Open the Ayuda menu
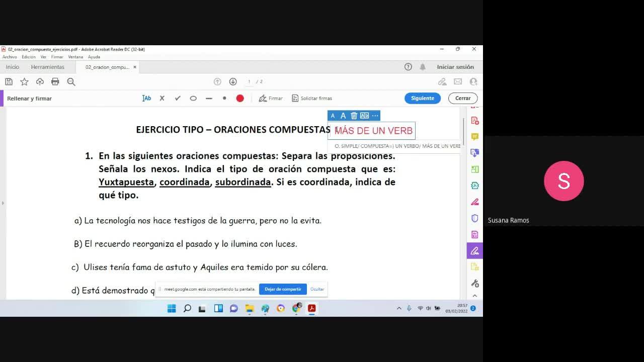The image size is (644, 362). tap(94, 57)
